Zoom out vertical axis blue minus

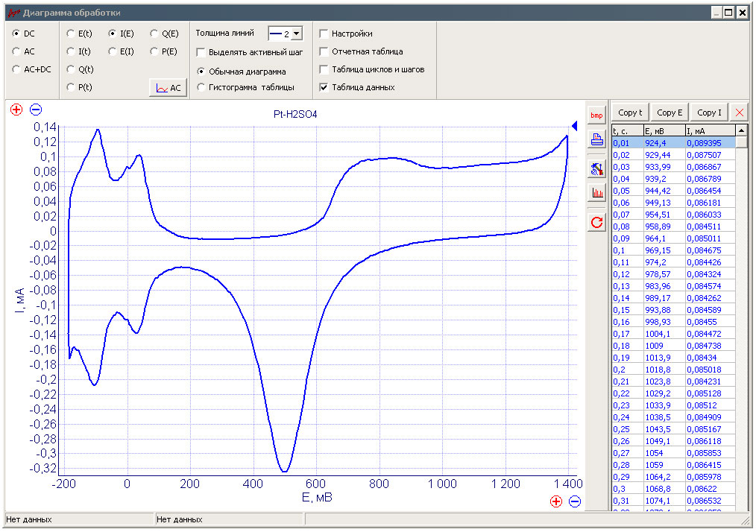36,110
